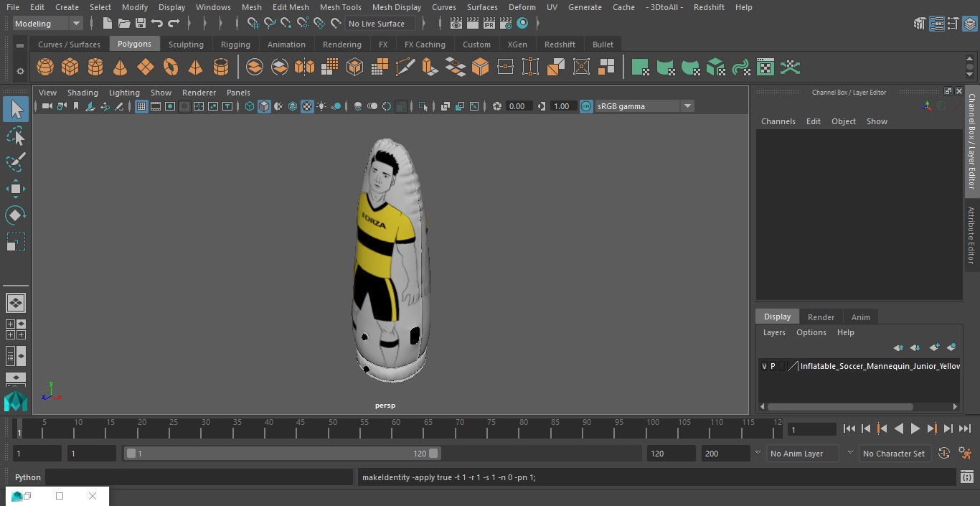Viewport: 980px width, 506px height.
Task: Toggle use all lights in viewport
Action: click(321, 106)
